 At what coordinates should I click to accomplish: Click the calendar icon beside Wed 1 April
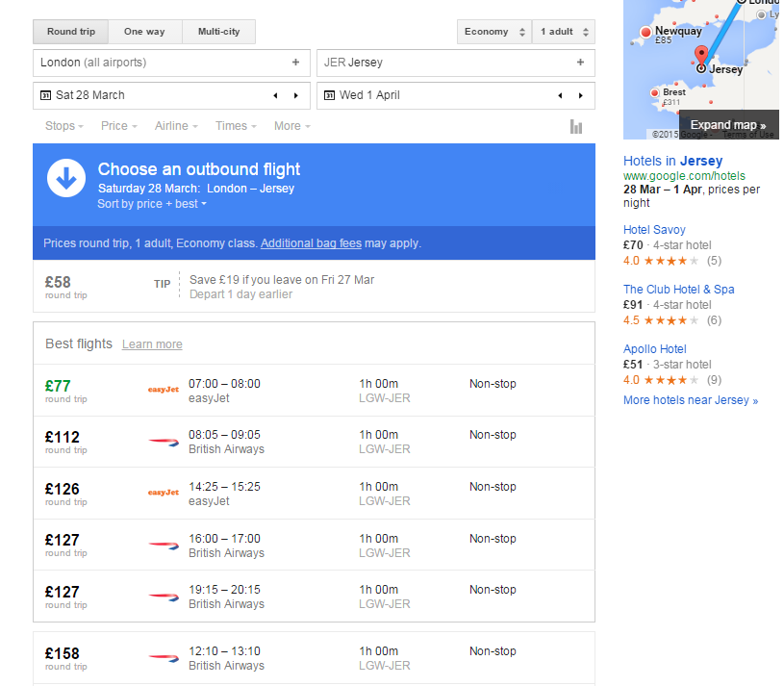(330, 95)
